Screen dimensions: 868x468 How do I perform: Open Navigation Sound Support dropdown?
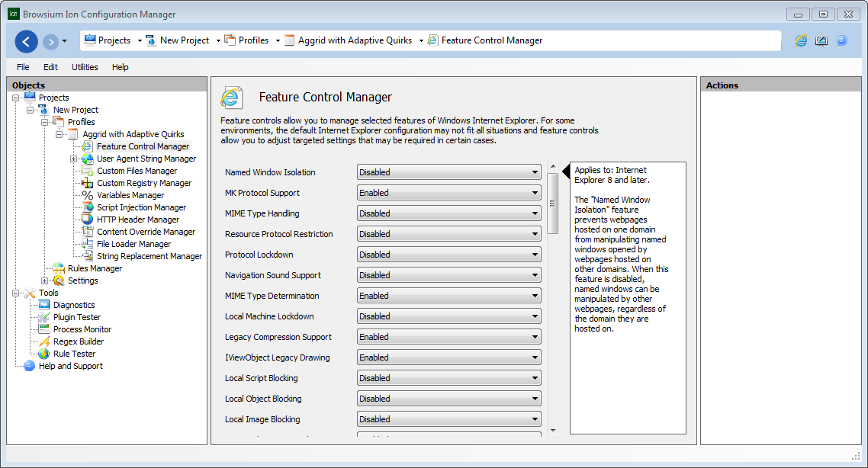point(449,275)
